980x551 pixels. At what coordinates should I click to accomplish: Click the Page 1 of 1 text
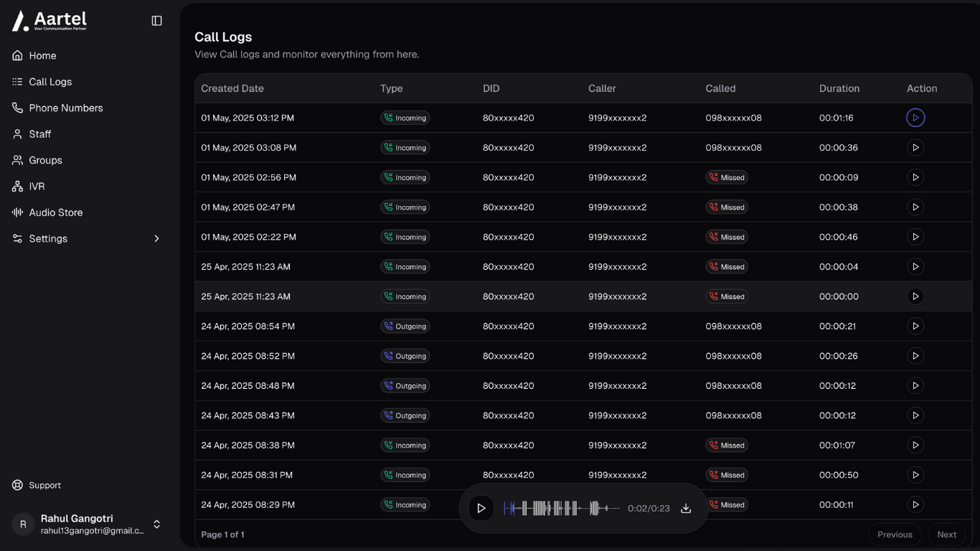point(222,534)
